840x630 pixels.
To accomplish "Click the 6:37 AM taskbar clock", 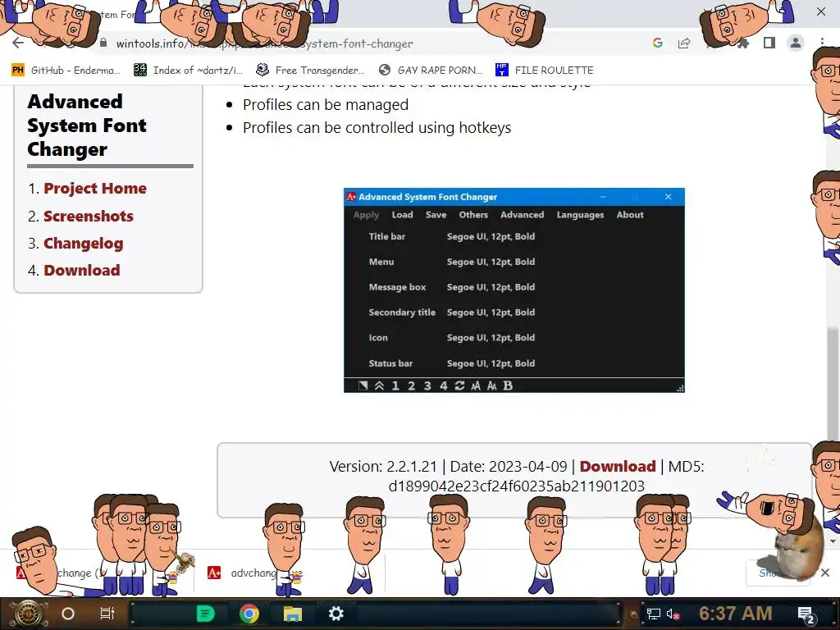I will (736, 614).
